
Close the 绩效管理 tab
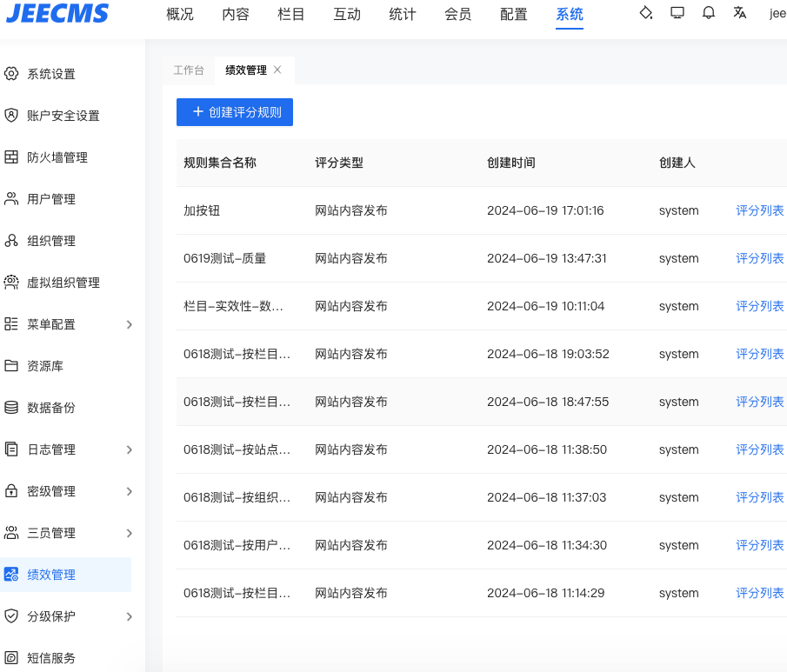(277, 70)
